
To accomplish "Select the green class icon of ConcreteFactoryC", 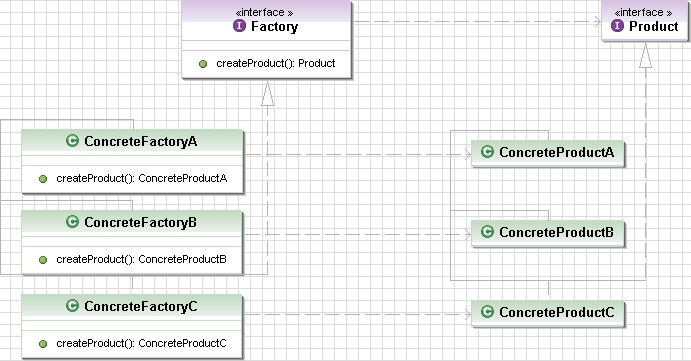I will 72,305.
